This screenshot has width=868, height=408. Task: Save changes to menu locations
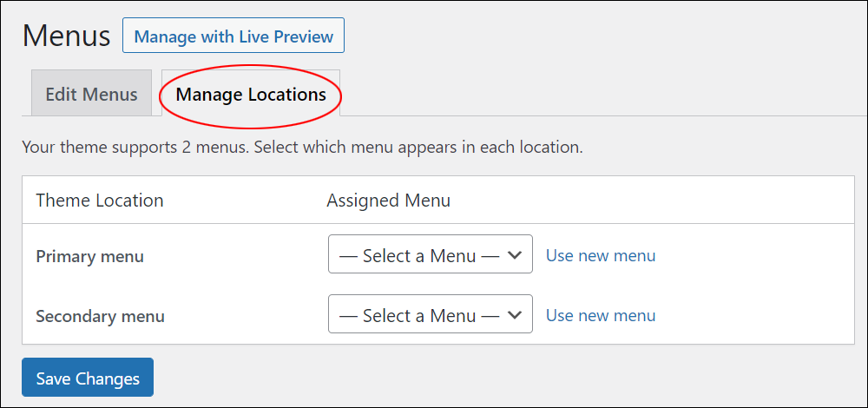(88, 378)
